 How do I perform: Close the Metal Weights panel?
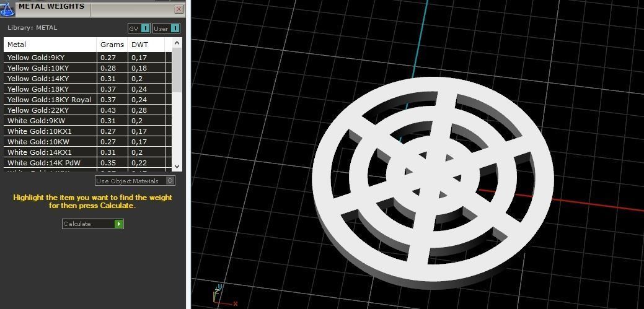[179, 9]
